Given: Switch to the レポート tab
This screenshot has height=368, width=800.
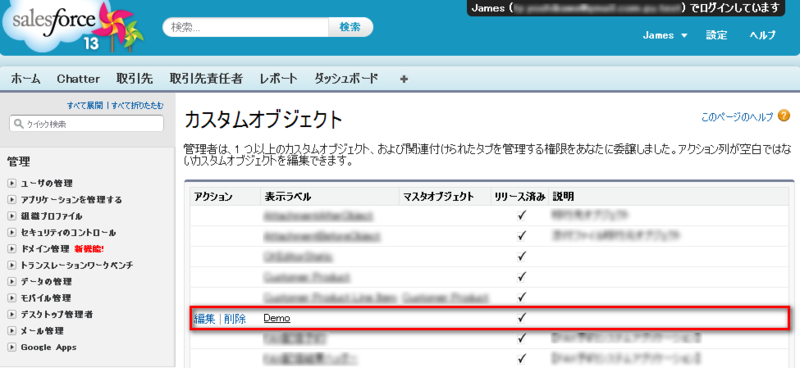Looking at the screenshot, I should (278, 79).
